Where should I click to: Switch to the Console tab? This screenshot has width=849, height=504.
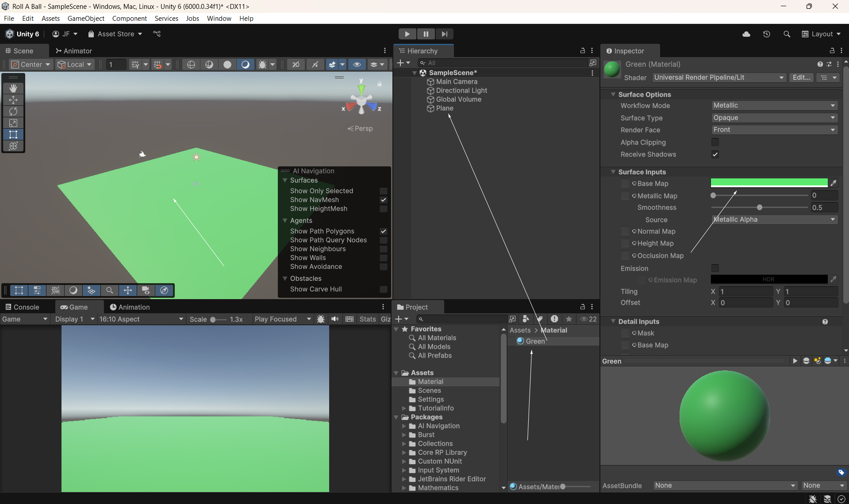[x=22, y=307]
